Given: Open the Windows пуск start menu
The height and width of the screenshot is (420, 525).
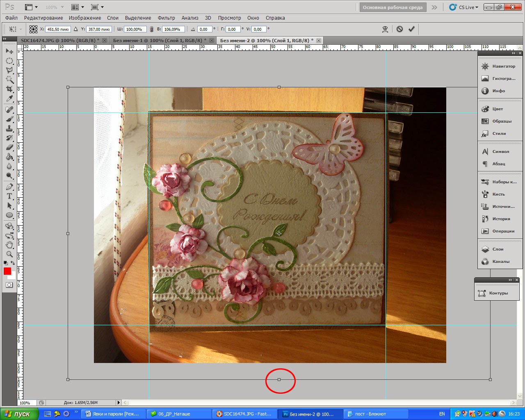Looking at the screenshot, I should (x=20, y=414).
